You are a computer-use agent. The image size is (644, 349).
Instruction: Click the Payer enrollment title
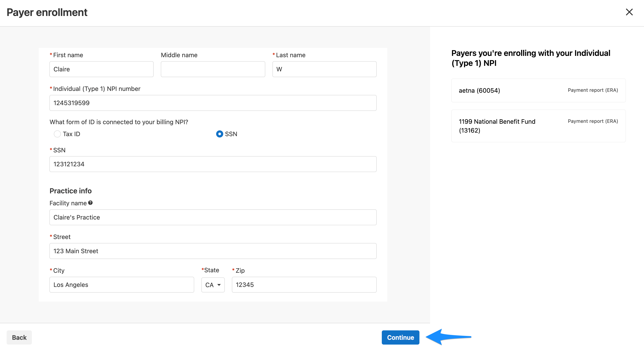pyautogui.click(x=47, y=12)
